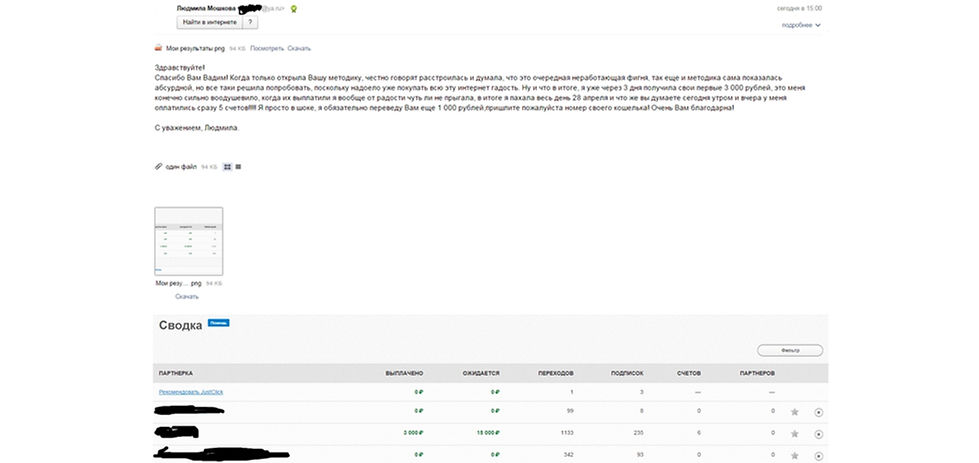Click the "342" переходов value
Viewport: 979px width, 463px height.
coord(569,455)
